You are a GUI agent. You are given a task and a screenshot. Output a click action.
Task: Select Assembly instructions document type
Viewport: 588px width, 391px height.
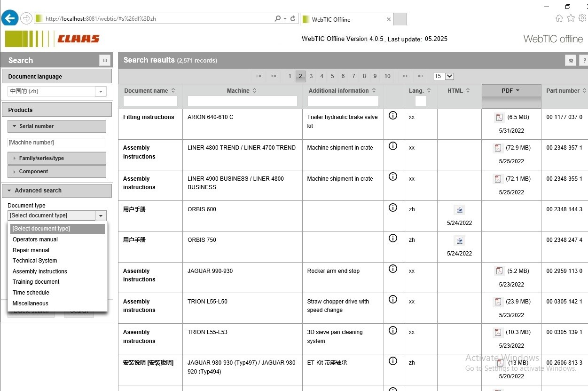click(57, 271)
